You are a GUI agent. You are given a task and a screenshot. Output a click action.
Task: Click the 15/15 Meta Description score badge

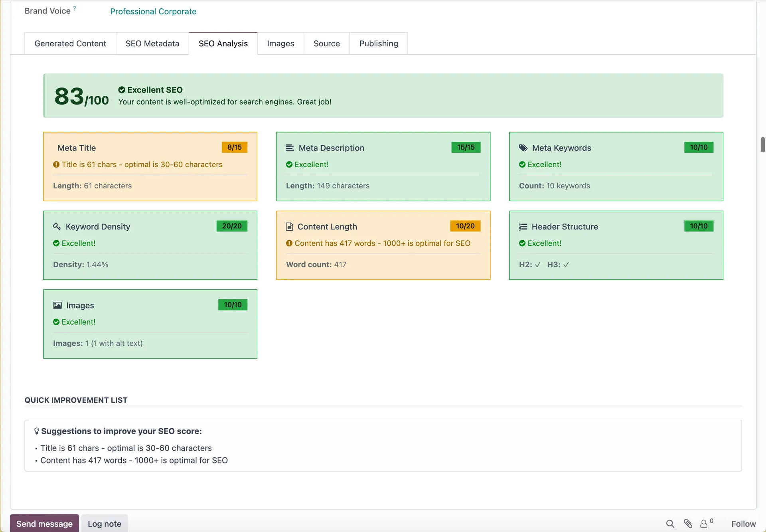466,147
